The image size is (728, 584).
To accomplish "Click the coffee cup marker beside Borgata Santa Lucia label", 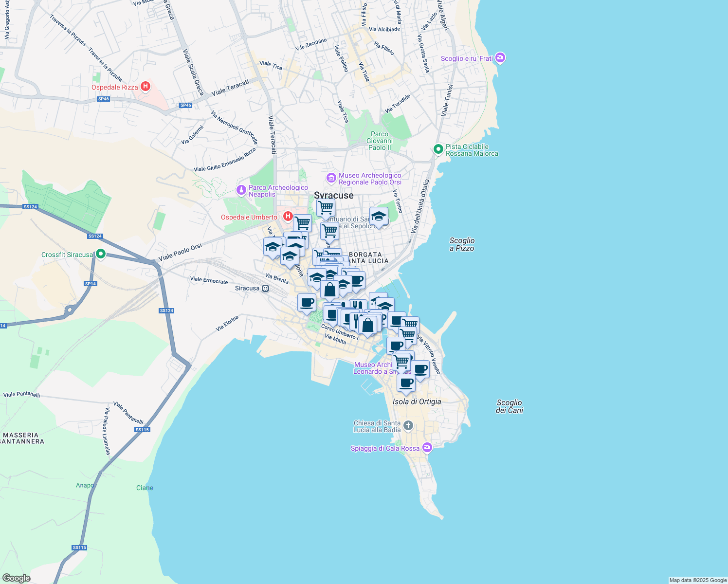I will 357,280.
